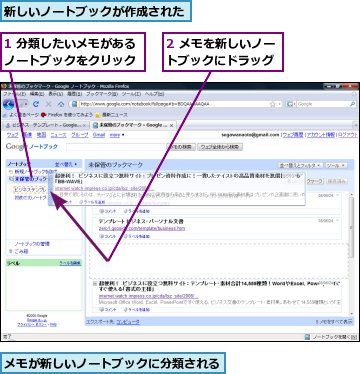
Task: Close the ビジネス テンプレート browser tab
Action: pyautogui.click(x=85, y=125)
